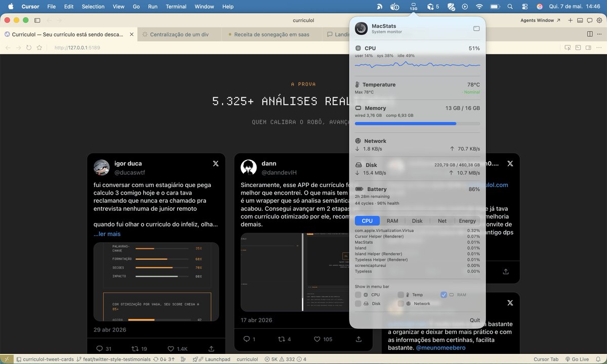Open editor more actions ellipsis
The image size is (607, 364).
pos(599,34)
